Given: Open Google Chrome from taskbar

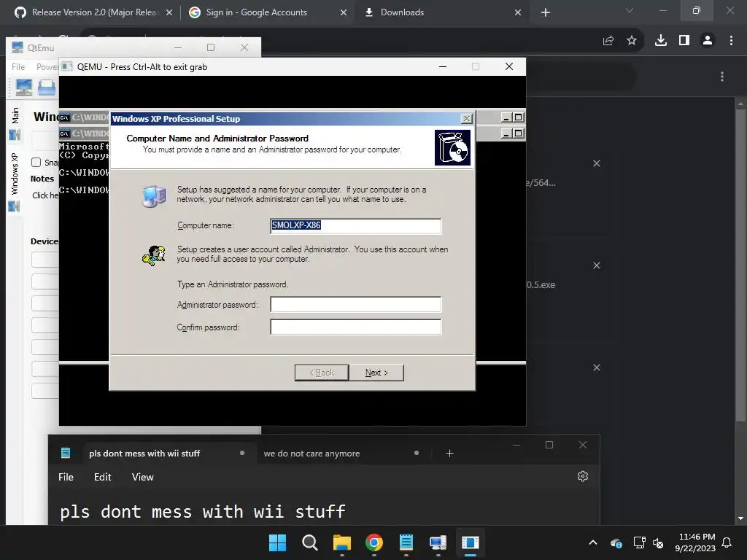Looking at the screenshot, I should pyautogui.click(x=374, y=542).
